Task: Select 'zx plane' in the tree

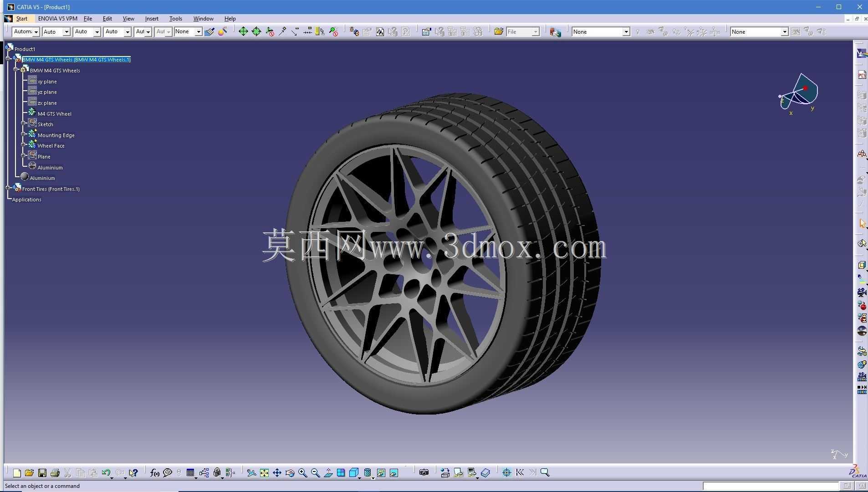Action: tap(47, 103)
